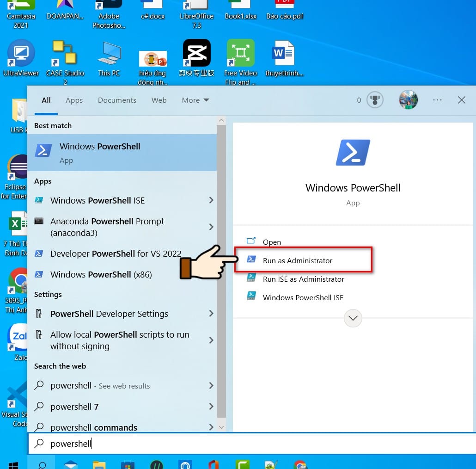Open the 剪映专业版 desktop shortcut

(x=196, y=58)
